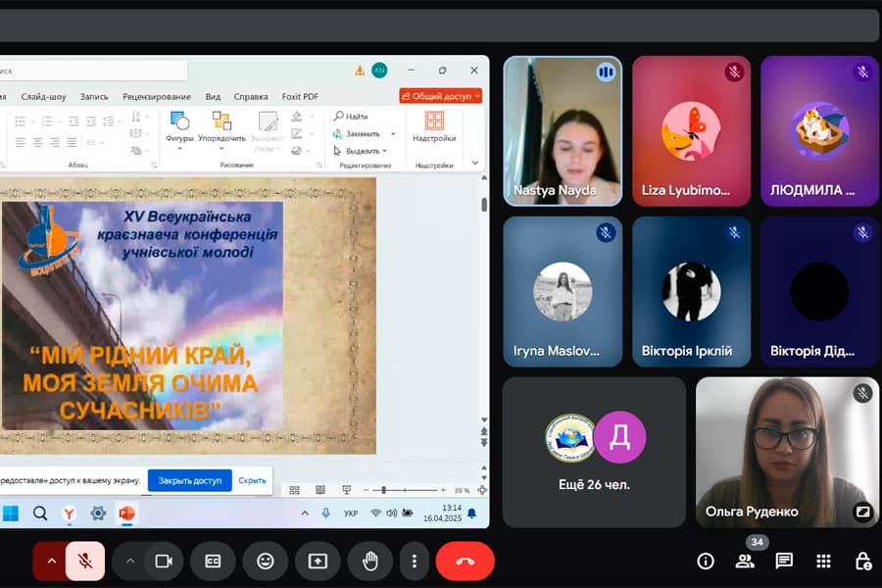Select the Ольга Руденко video tile
Image resolution: width=882 pixels, height=588 pixels.
tap(788, 452)
